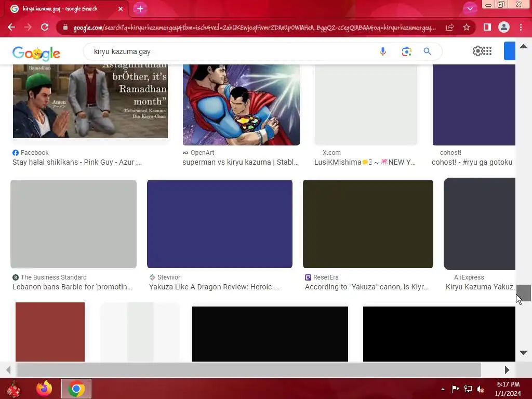This screenshot has height=399, width=532.
Task: Click the search box with query text
Action: pyautogui.click(x=231, y=51)
